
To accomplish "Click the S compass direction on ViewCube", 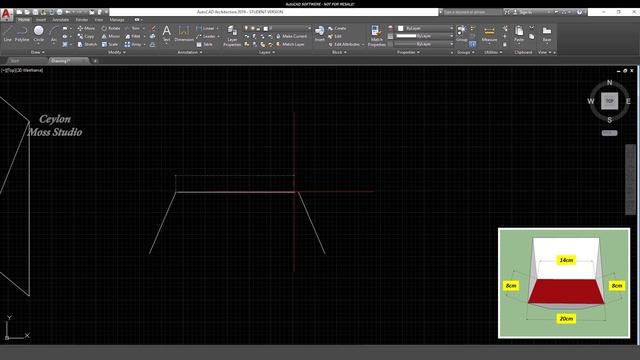I will (x=609, y=120).
